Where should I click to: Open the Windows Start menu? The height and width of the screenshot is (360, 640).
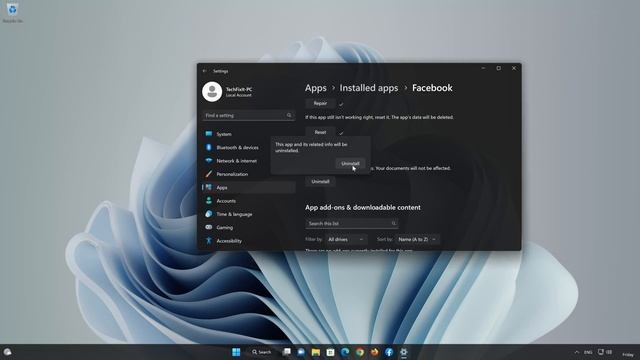(236, 352)
